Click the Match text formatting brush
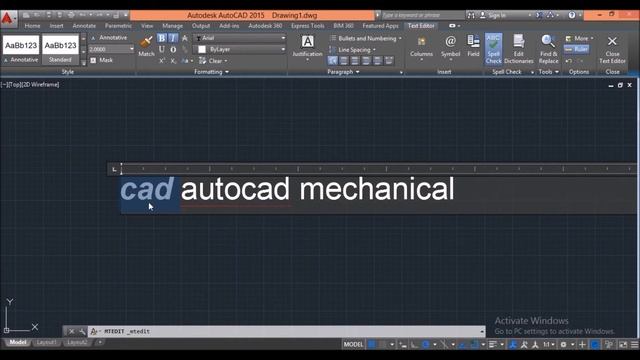 [146, 46]
